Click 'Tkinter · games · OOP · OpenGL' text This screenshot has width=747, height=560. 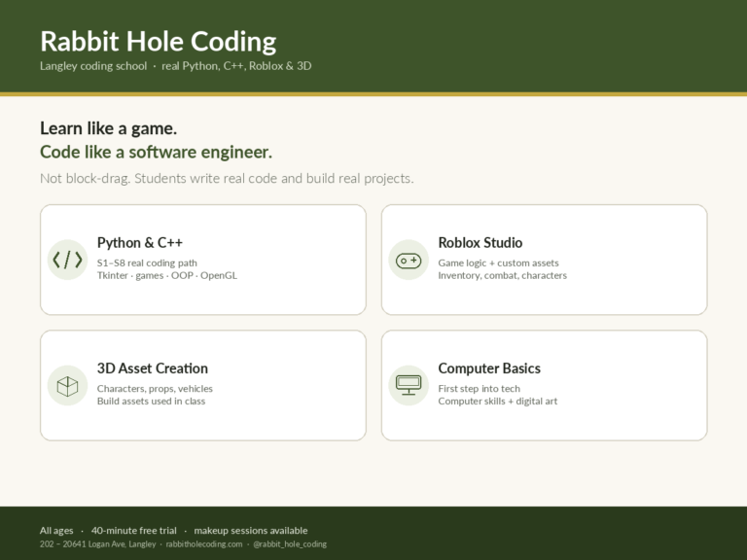coord(167,275)
